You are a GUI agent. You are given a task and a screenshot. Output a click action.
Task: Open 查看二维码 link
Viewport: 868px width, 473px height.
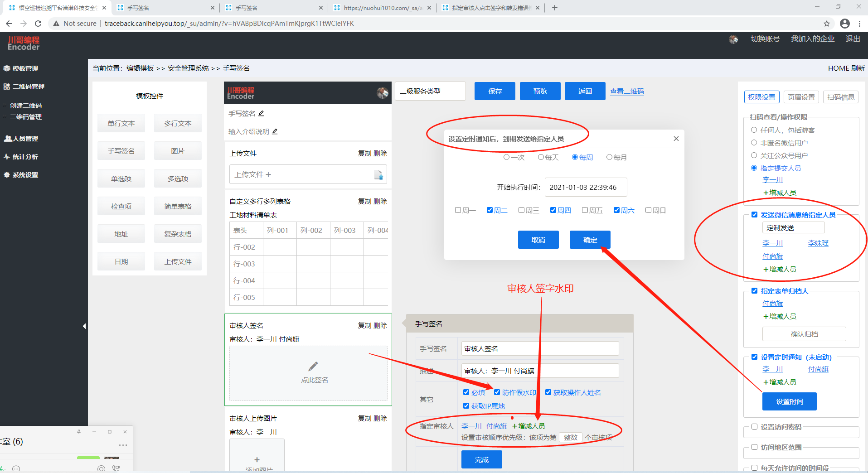(x=627, y=91)
